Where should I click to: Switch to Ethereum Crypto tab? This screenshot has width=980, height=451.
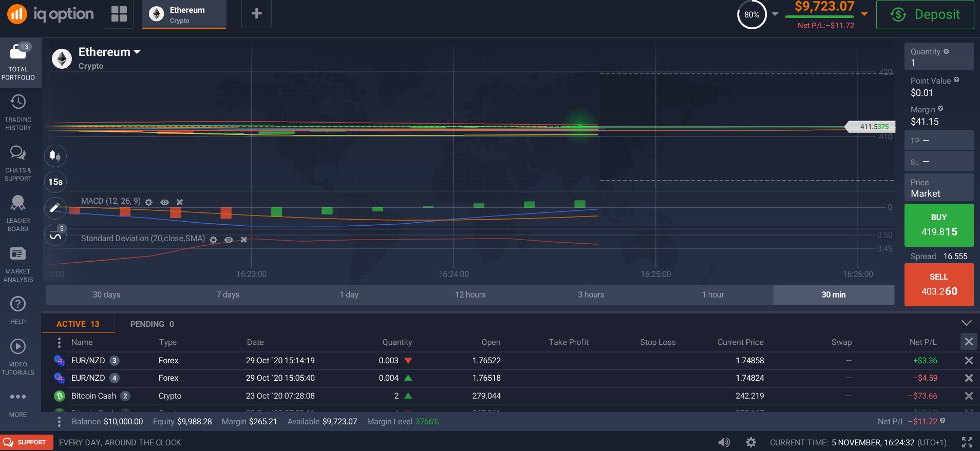pyautogui.click(x=184, y=14)
